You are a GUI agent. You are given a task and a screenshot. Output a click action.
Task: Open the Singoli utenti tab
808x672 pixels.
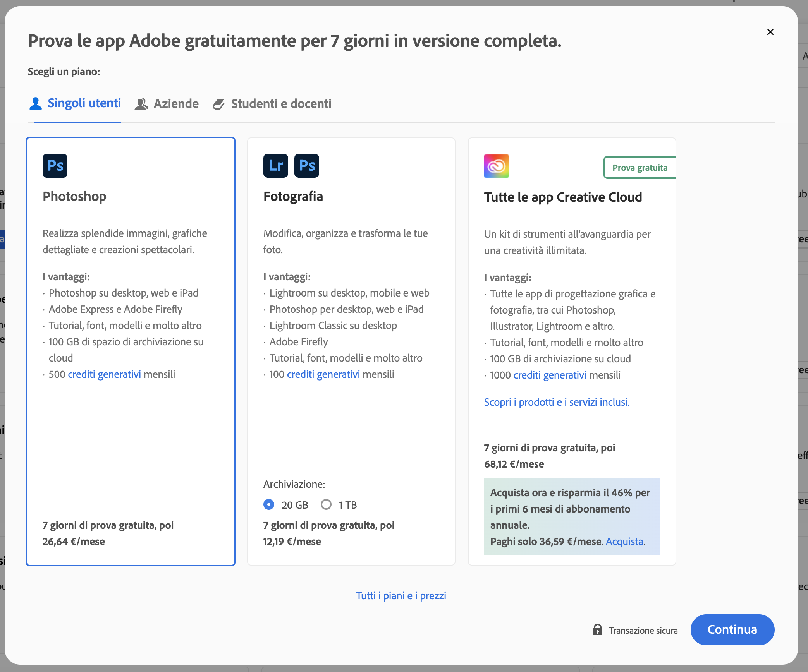pos(84,103)
